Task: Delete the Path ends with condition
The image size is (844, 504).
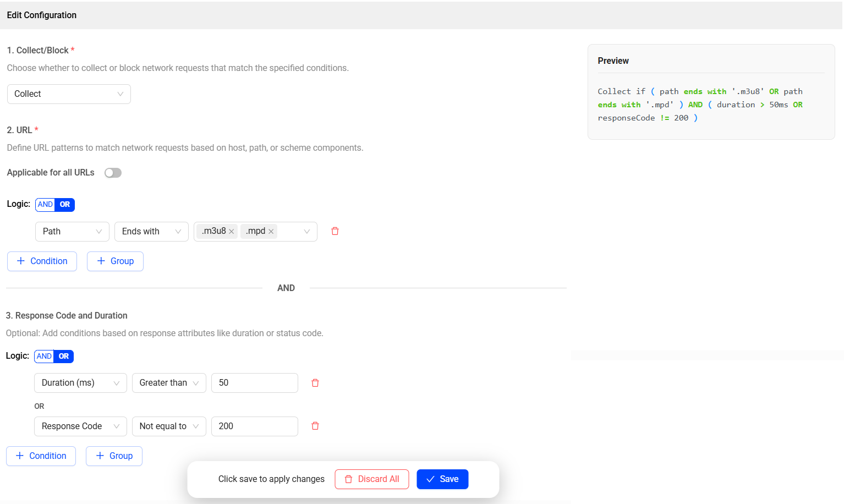Action: [335, 231]
